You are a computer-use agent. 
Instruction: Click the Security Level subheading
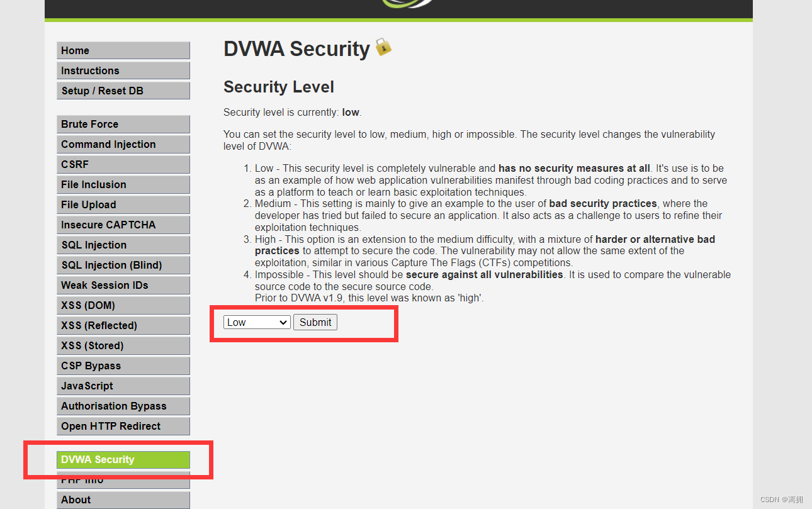279,87
